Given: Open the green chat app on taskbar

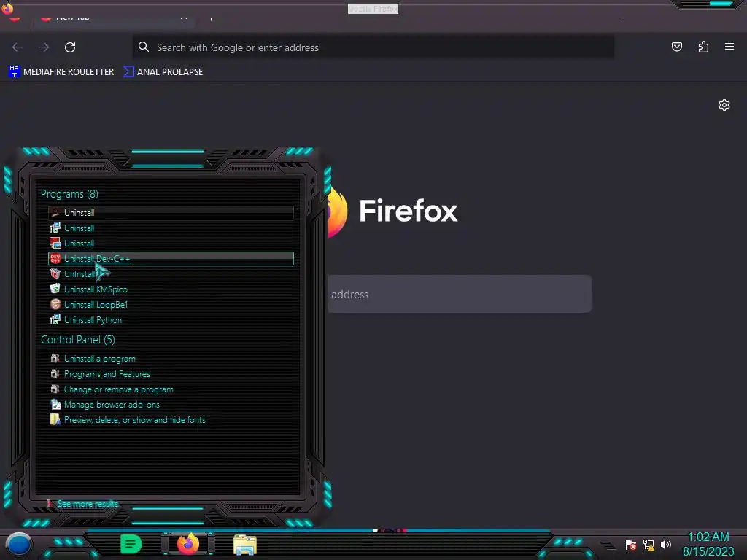Looking at the screenshot, I should pyautogui.click(x=131, y=544).
